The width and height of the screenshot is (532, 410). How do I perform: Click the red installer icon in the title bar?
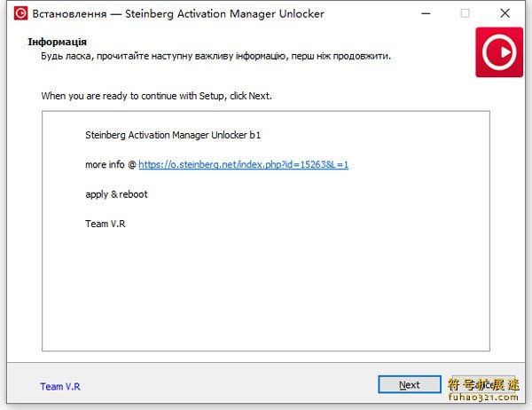(20, 13)
